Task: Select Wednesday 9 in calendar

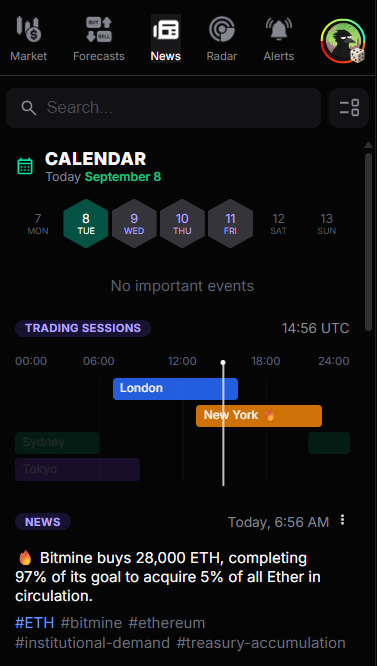Action: click(x=134, y=223)
